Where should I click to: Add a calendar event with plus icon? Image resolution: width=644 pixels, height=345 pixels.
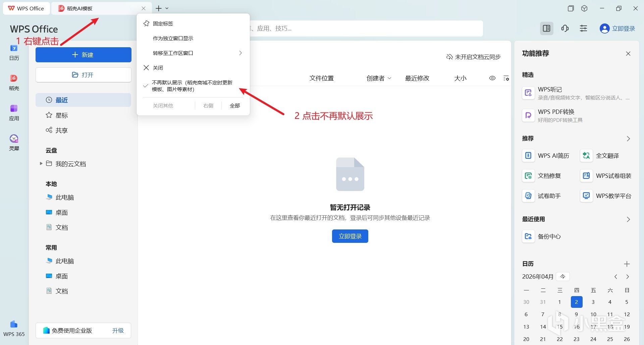(627, 264)
